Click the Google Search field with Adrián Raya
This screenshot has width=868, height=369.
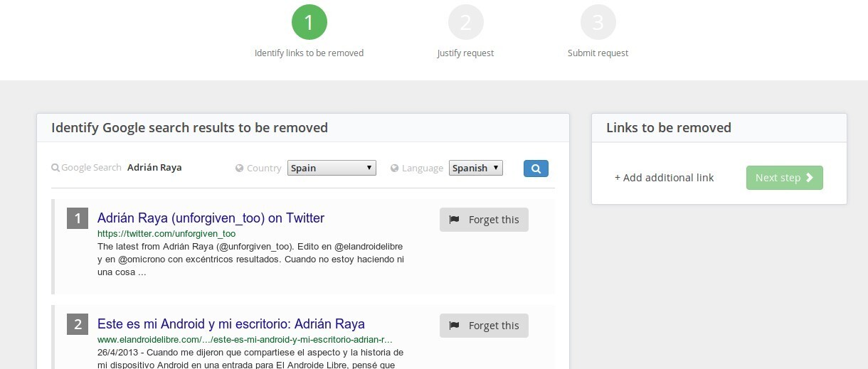154,168
